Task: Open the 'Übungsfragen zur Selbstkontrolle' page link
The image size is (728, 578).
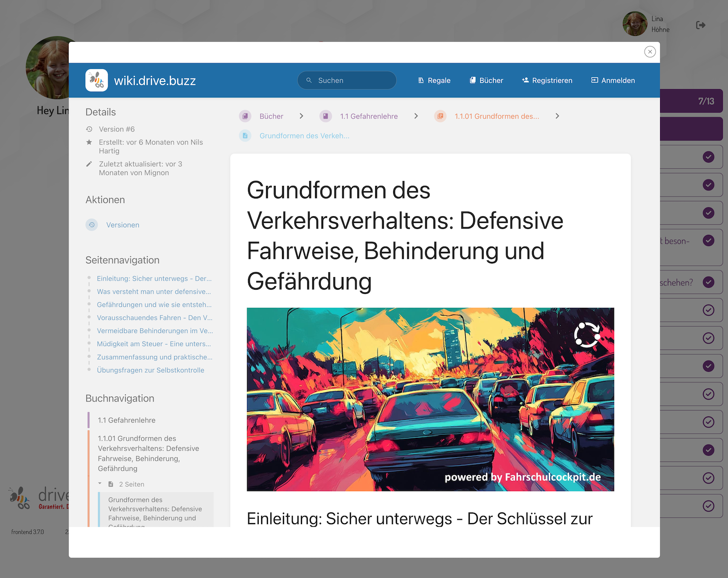Action: click(x=151, y=370)
